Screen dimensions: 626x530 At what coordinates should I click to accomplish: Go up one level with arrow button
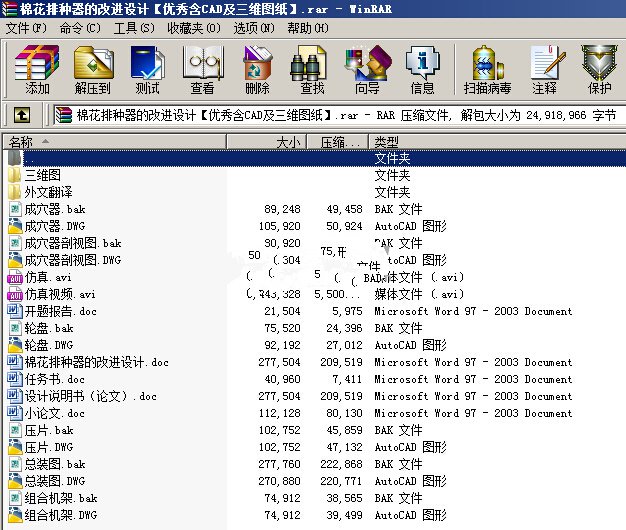pos(22,115)
